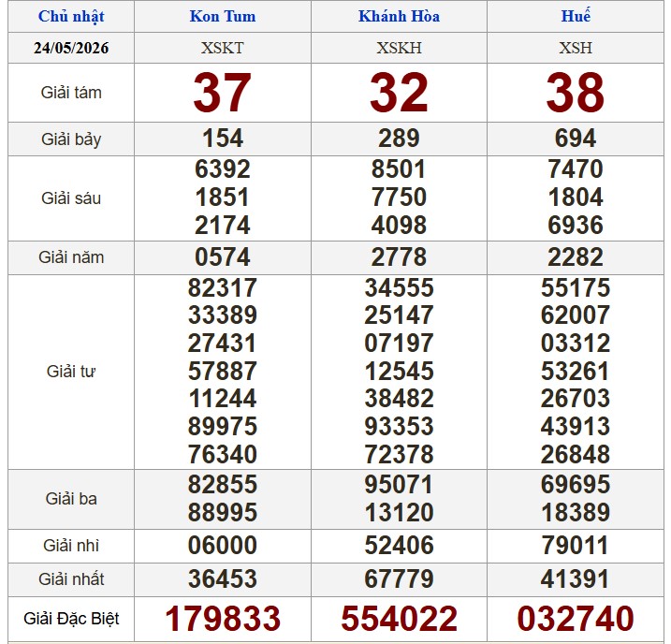Select Giải tư number 53261
The width and height of the screenshot is (671, 644).
coord(576,371)
